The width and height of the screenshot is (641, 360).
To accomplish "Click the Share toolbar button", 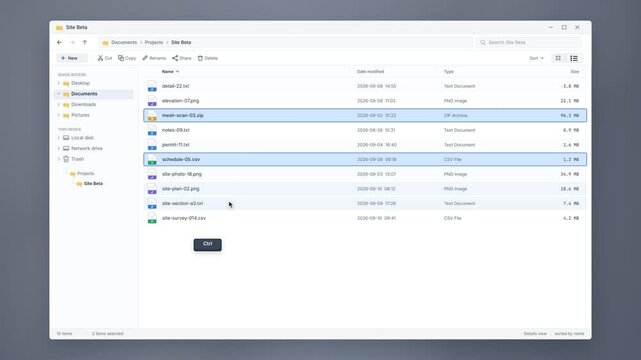I will 182,58.
